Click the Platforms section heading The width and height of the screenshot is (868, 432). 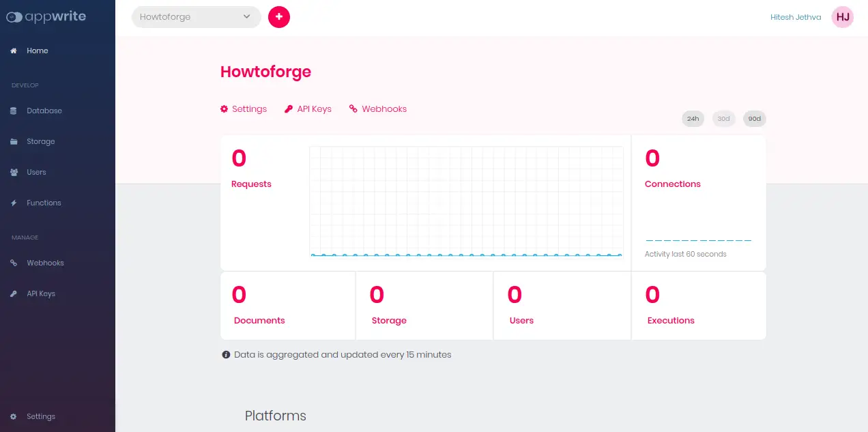pos(276,416)
